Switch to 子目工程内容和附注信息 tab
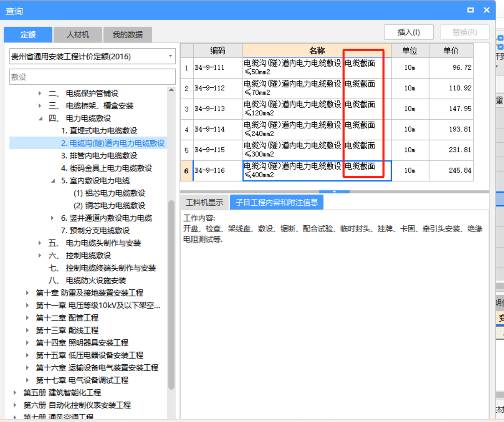Viewport: 504px width, 422px height. coord(277,202)
